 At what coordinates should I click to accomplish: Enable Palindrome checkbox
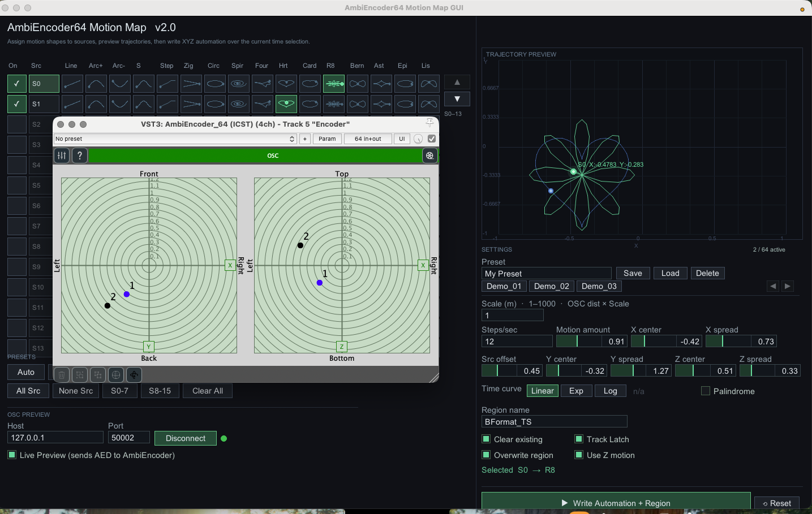coord(706,391)
